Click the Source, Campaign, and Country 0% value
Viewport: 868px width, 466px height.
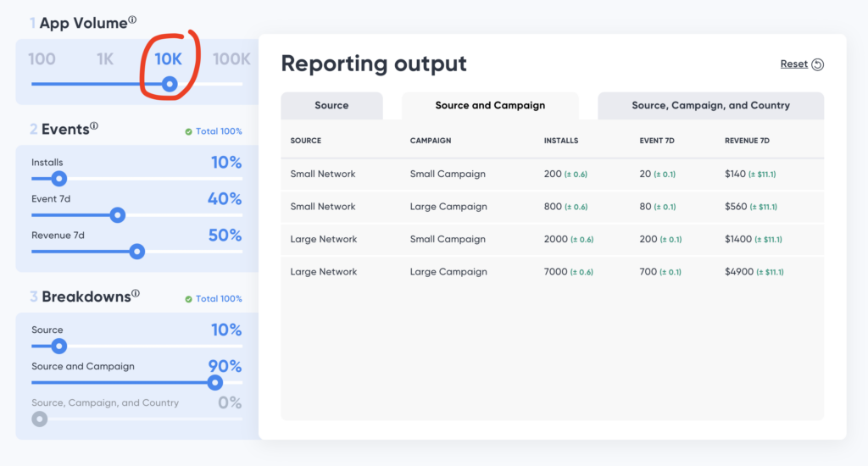pyautogui.click(x=230, y=402)
